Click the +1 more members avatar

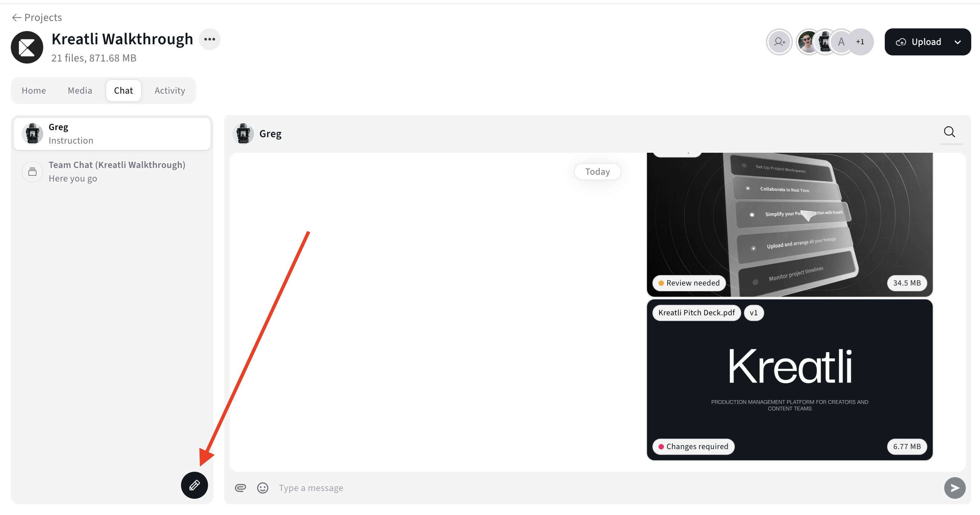[860, 42]
